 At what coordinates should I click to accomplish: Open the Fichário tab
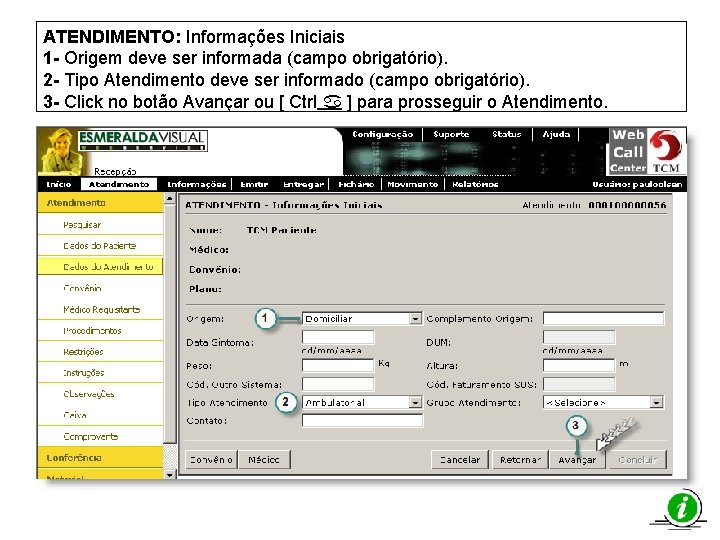(356, 184)
